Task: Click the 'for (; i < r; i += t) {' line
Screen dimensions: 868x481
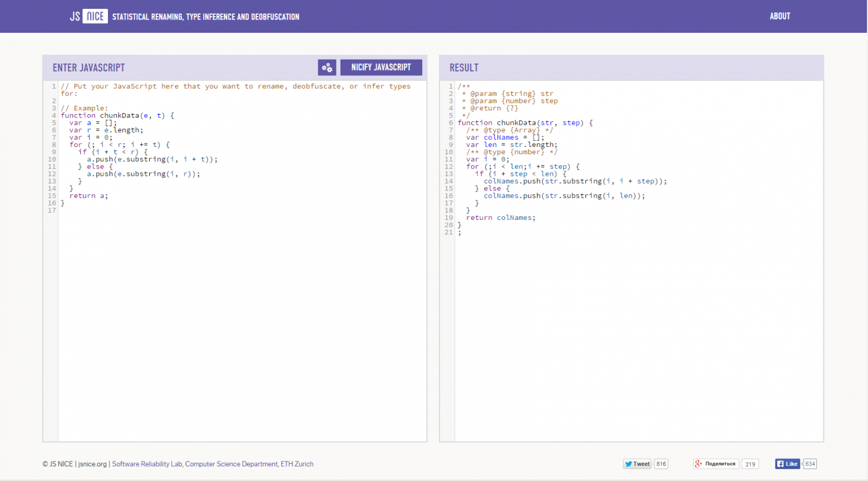Action: [120, 145]
